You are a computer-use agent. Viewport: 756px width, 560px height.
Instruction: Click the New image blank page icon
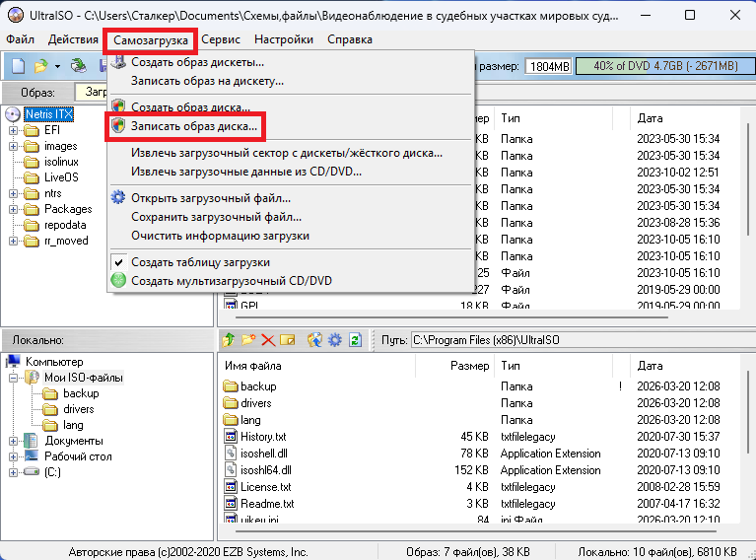click(19, 66)
